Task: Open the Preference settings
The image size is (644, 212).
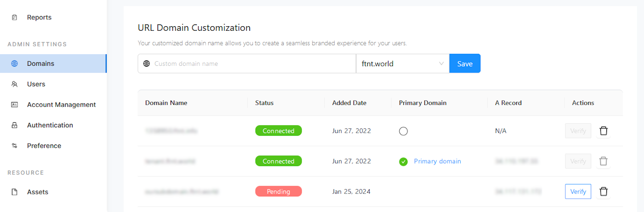Action: pos(44,146)
